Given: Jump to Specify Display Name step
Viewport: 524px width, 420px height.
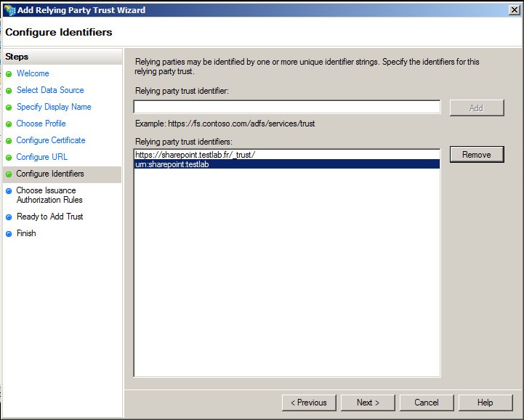Looking at the screenshot, I should (x=54, y=107).
